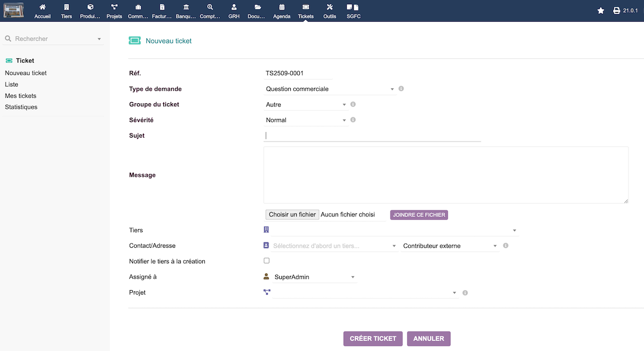Click info icon beside Type de demande
Image resolution: width=644 pixels, height=351 pixels.
pos(401,89)
